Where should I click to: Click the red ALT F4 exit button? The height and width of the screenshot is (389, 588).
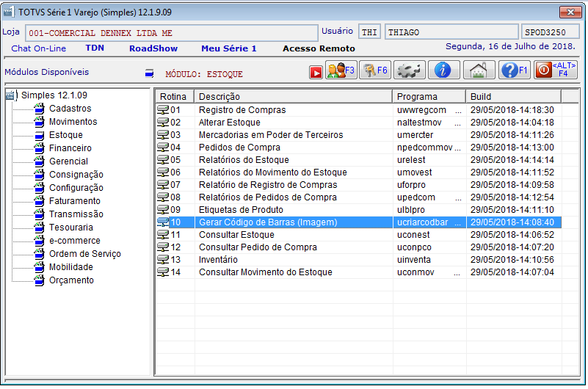point(556,70)
